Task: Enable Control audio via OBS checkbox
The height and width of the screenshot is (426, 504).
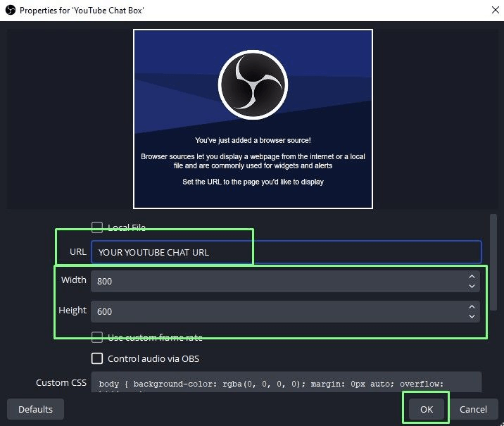Action: point(97,358)
